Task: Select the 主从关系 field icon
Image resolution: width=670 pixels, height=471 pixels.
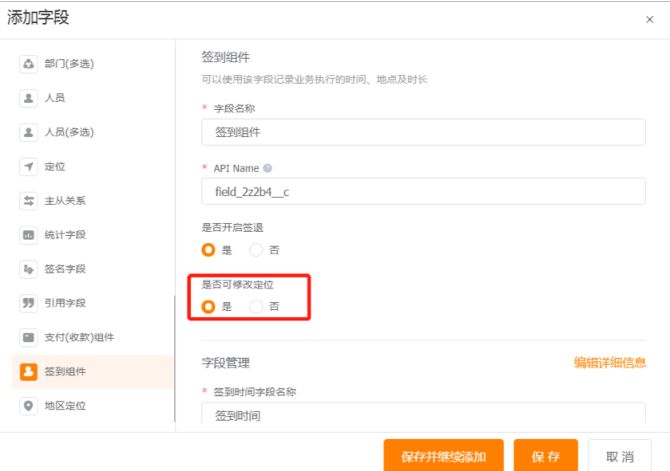Action: tap(29, 200)
